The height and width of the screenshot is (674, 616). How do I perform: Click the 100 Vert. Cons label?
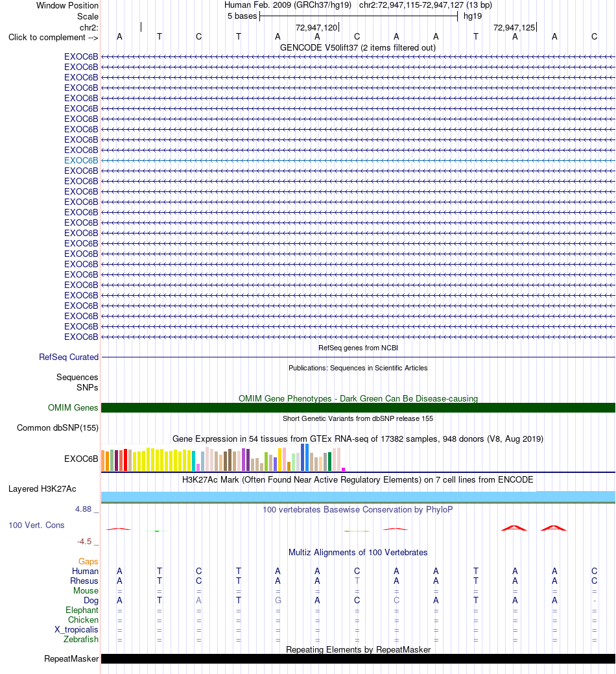point(36,525)
